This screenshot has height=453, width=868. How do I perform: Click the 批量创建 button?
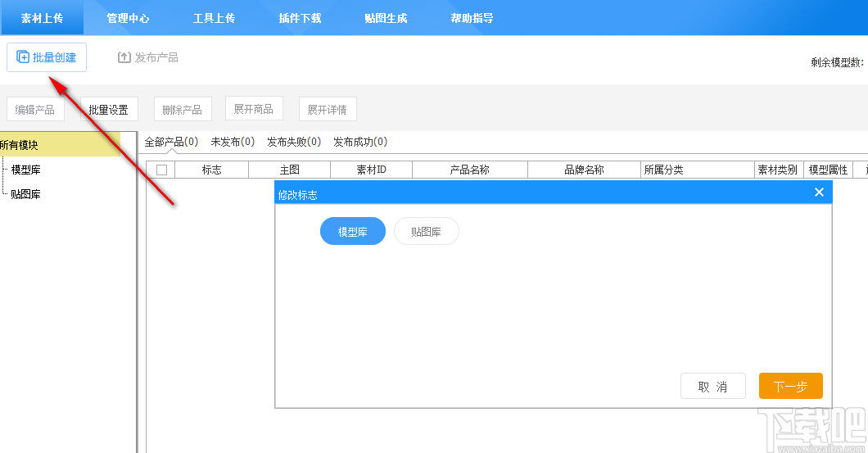click(x=47, y=57)
